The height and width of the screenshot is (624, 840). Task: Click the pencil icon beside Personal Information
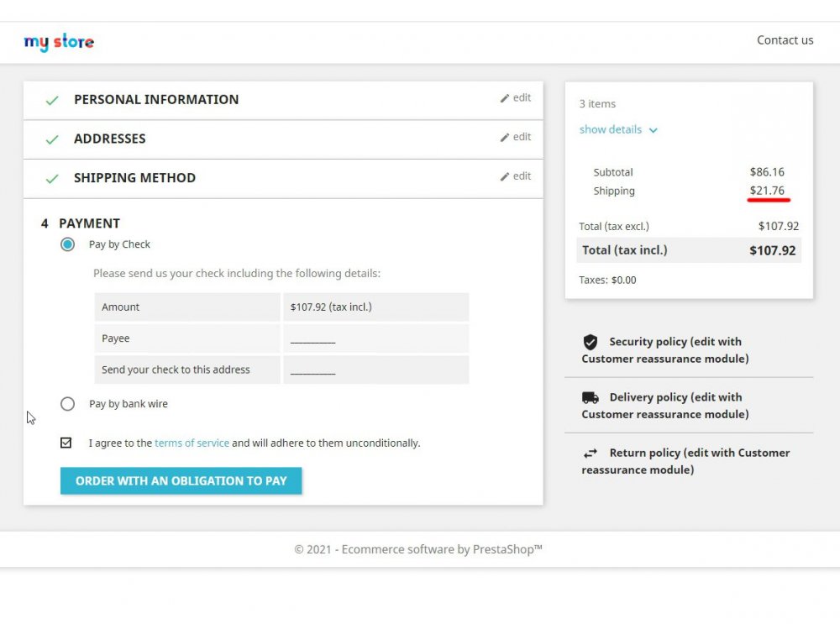(505, 98)
